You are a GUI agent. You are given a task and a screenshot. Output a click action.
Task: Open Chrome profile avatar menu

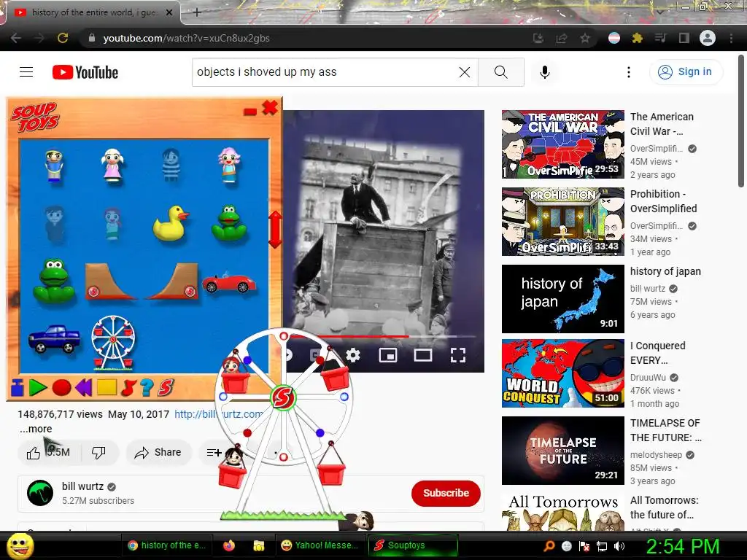tap(708, 38)
